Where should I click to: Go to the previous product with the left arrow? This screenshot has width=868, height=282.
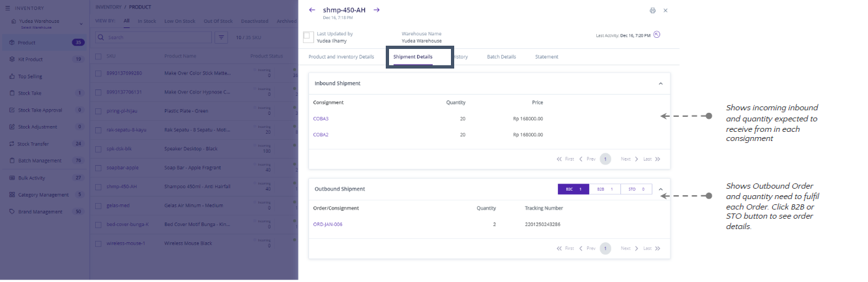tap(312, 10)
